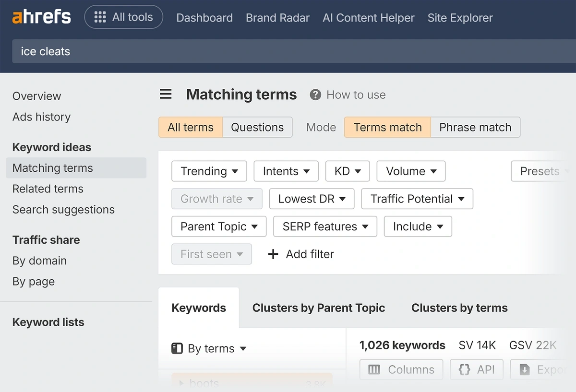Select the All terms toggle
Viewport: 576px width, 392px height.
[x=191, y=127]
